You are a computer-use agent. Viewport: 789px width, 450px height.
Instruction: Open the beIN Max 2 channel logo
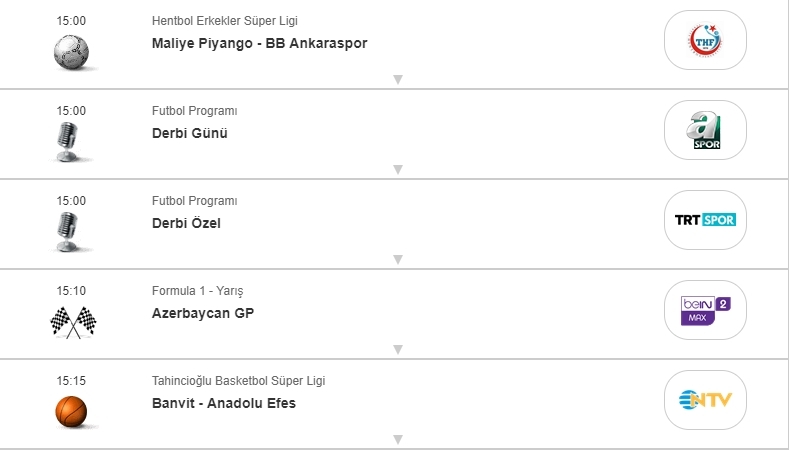pos(705,310)
